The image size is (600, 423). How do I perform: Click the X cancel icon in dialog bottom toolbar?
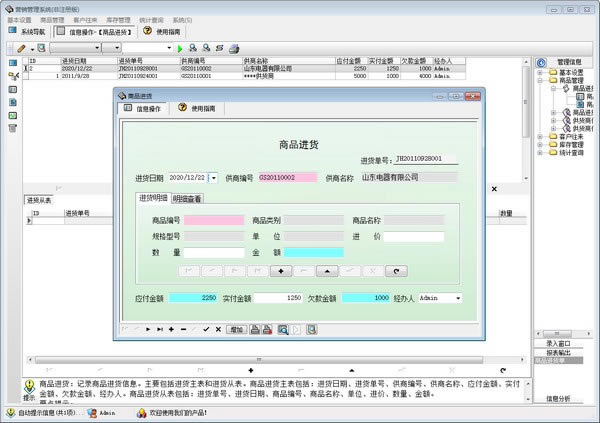point(218,329)
